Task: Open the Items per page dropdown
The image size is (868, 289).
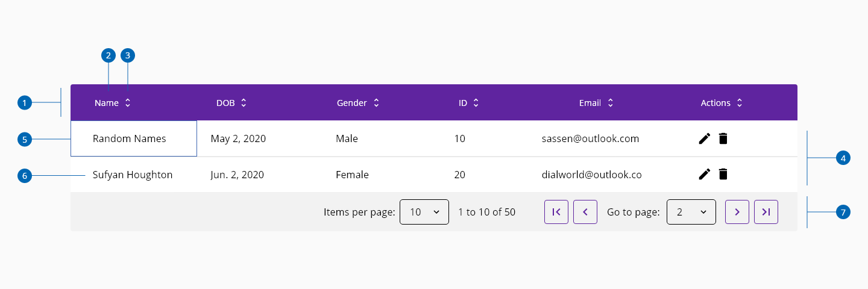Action: tap(424, 212)
